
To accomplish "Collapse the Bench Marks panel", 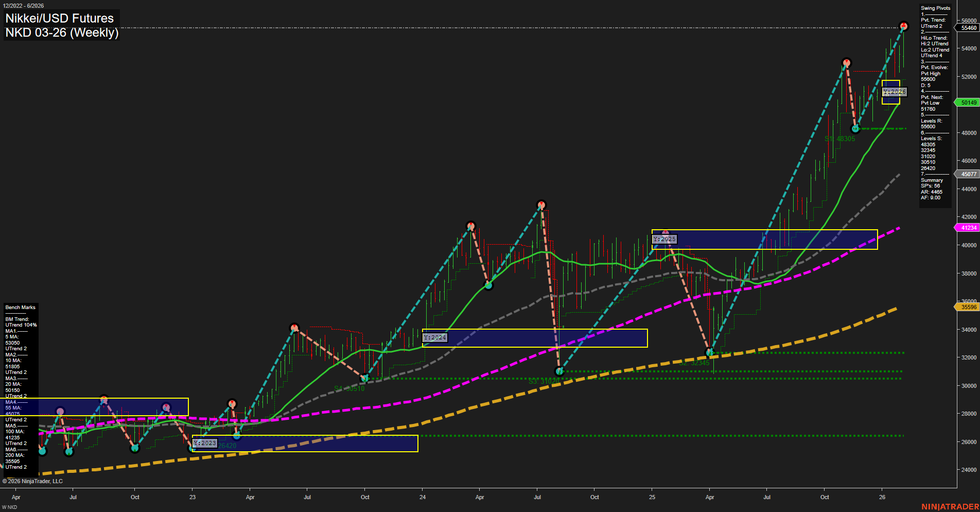I will (x=20, y=307).
